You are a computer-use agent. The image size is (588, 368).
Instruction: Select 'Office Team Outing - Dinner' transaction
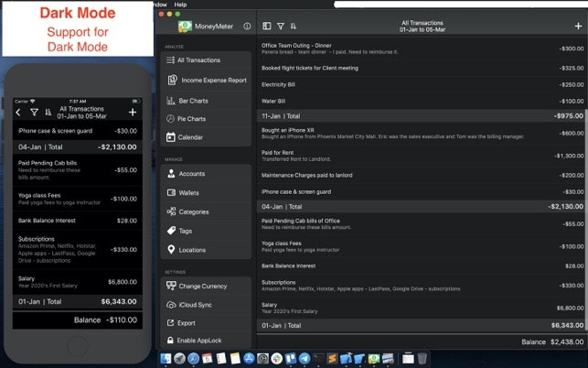pos(422,49)
